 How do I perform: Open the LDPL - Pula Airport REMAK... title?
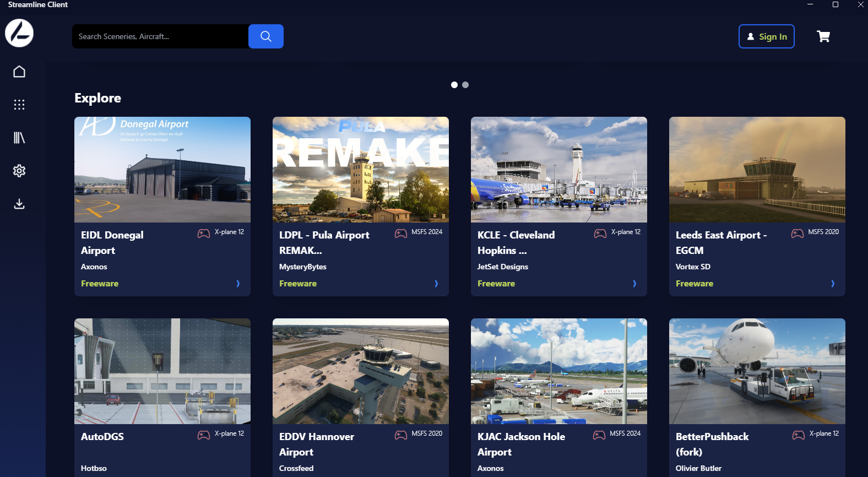[324, 242]
